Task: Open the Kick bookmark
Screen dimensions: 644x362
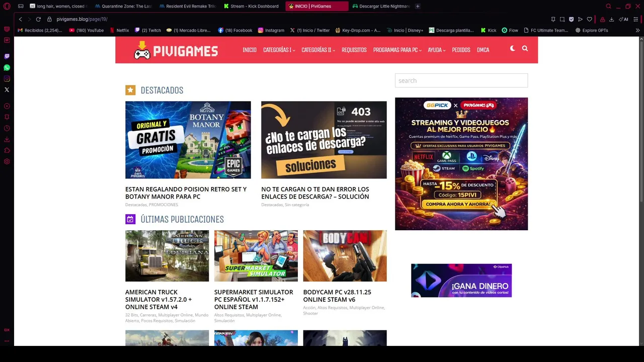Action: coord(489,30)
